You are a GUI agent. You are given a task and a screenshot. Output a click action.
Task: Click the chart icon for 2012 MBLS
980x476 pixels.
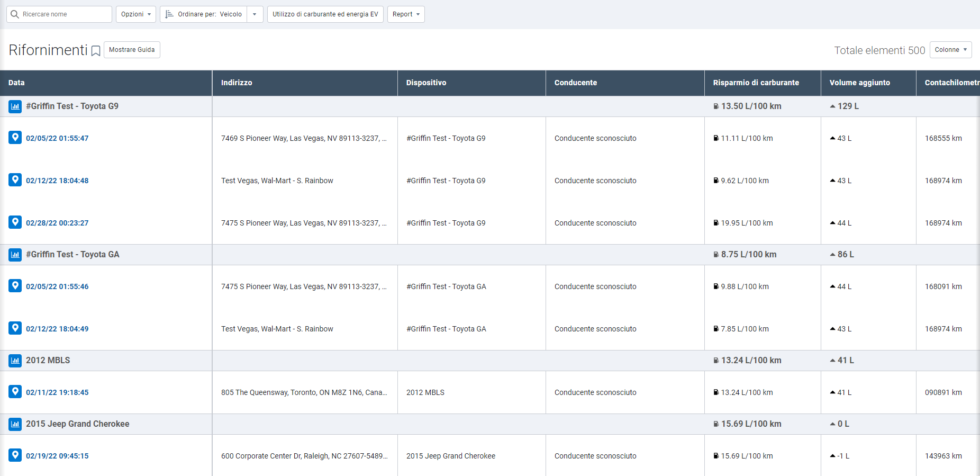click(x=15, y=361)
